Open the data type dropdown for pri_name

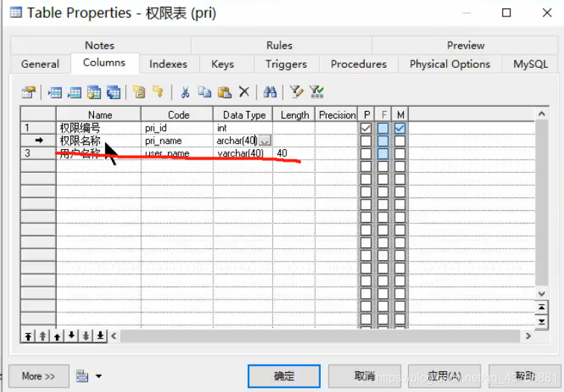click(x=265, y=141)
